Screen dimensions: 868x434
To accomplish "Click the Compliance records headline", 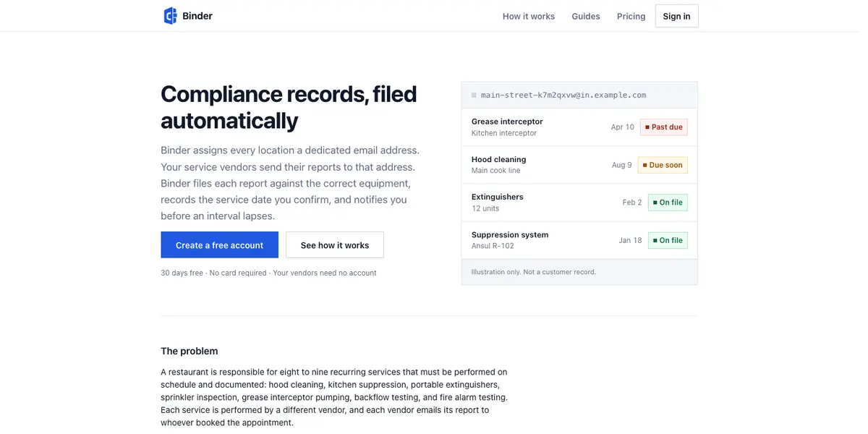I will [x=289, y=107].
